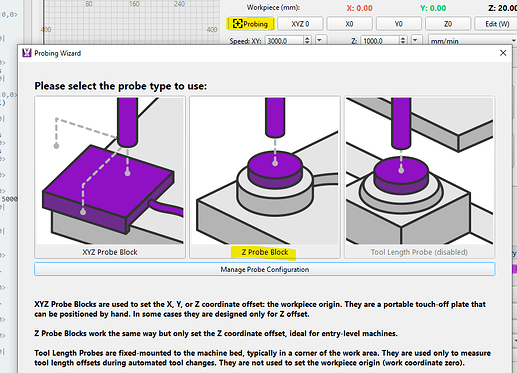Adjust the Z speed stepper arrows
517x373 pixels.
403,41
